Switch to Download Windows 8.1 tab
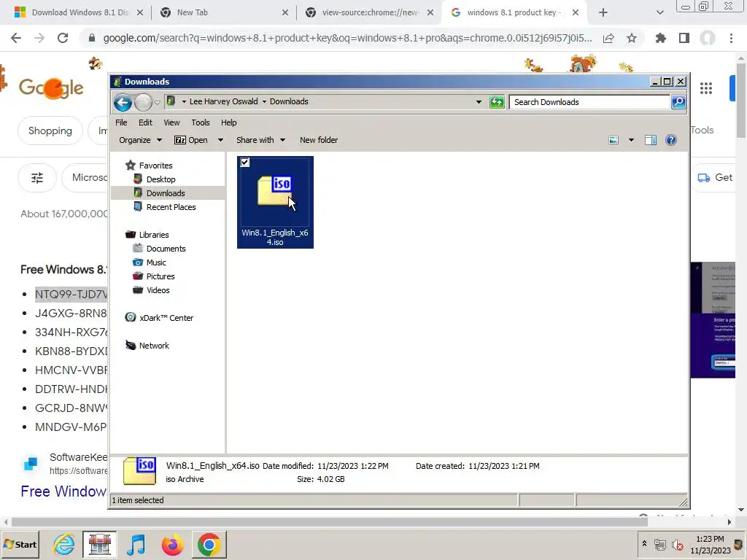 tap(79, 13)
